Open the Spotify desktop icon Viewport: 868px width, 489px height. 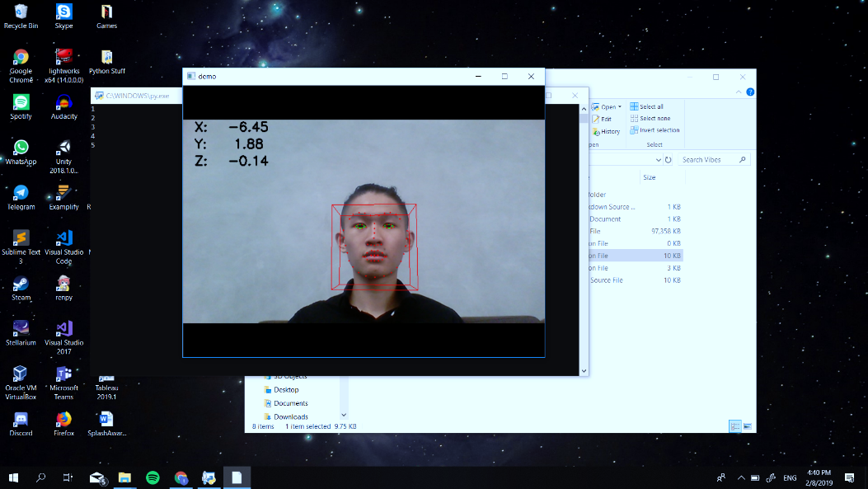coord(21,107)
